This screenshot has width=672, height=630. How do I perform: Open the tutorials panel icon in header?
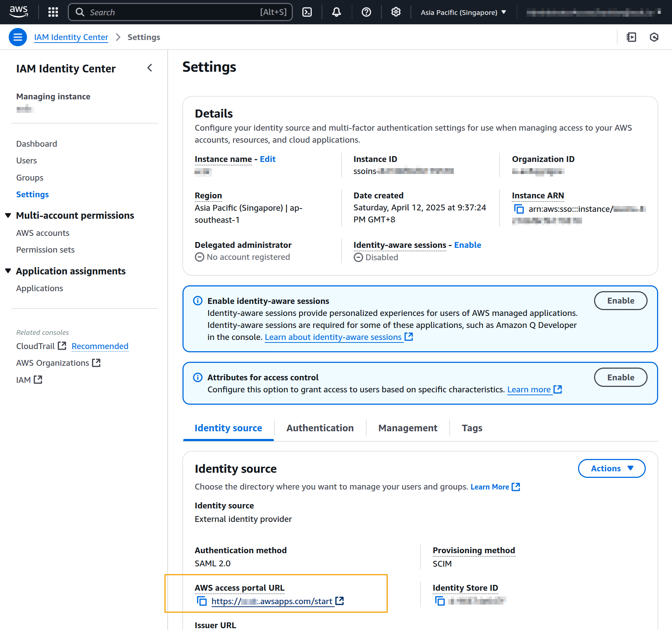click(x=631, y=37)
